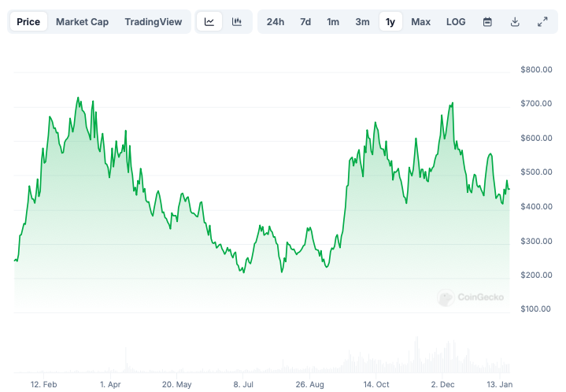
Task: Open the Price tab
Action: point(28,22)
